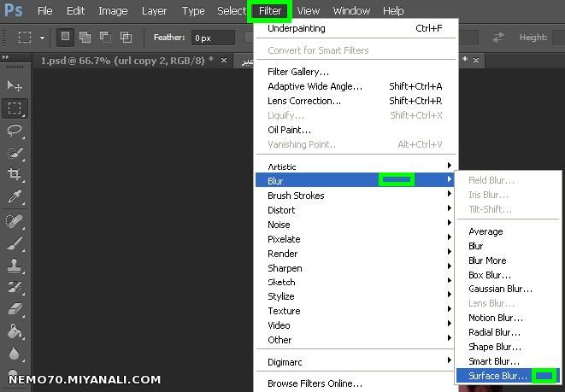This screenshot has width=565, height=392.
Task: Click the swap width and height icon
Action: (498, 37)
